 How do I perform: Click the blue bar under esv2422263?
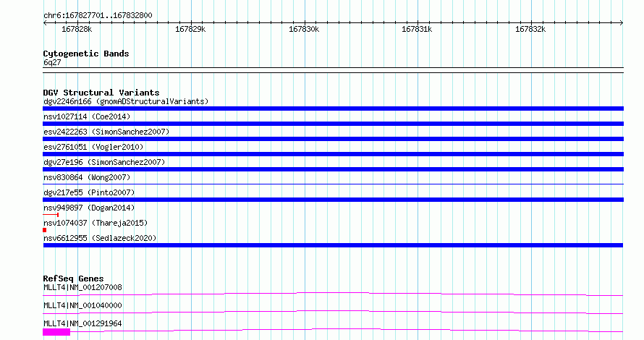tap(333, 139)
